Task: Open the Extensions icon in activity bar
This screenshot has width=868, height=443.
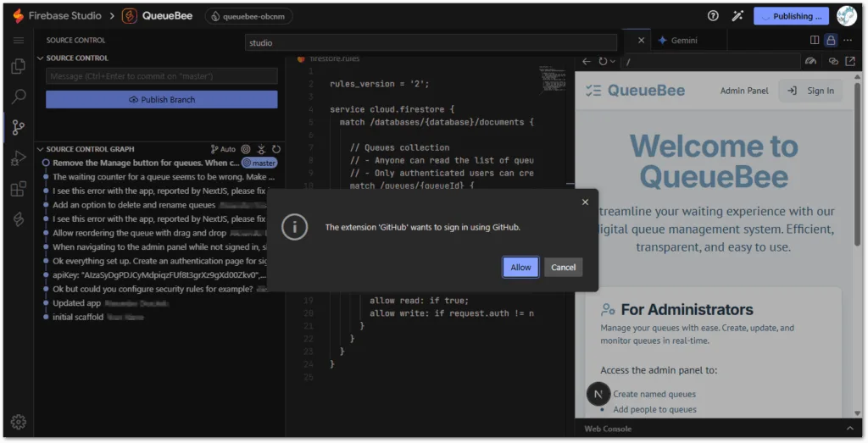Action: coord(19,189)
